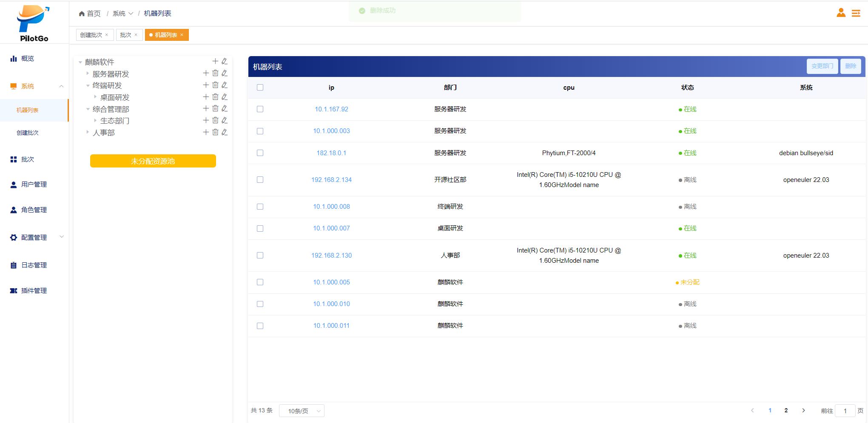Click the add icon beside 综合管理部
The width and height of the screenshot is (868, 423).
(206, 108)
